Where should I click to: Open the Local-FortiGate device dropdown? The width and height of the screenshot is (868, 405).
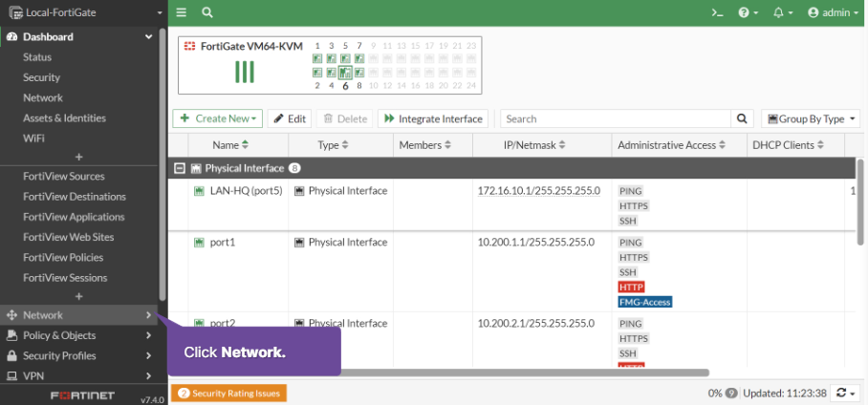(84, 12)
